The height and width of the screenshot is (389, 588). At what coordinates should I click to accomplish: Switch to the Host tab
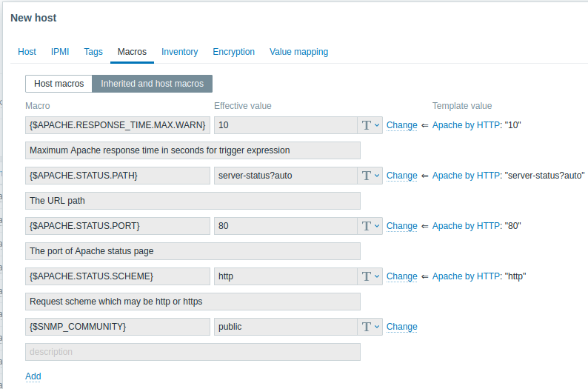click(x=27, y=52)
